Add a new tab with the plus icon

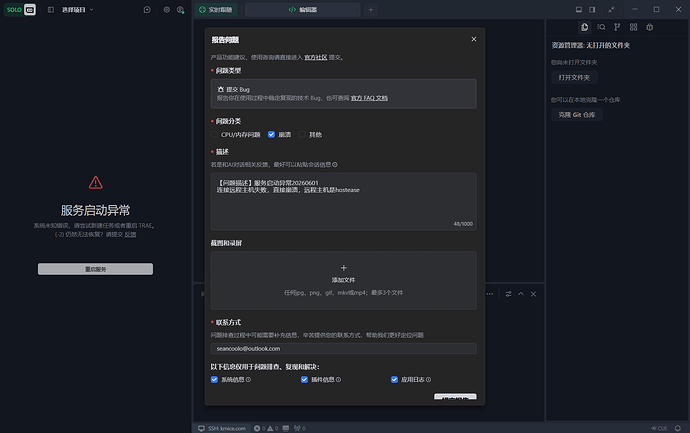point(371,10)
